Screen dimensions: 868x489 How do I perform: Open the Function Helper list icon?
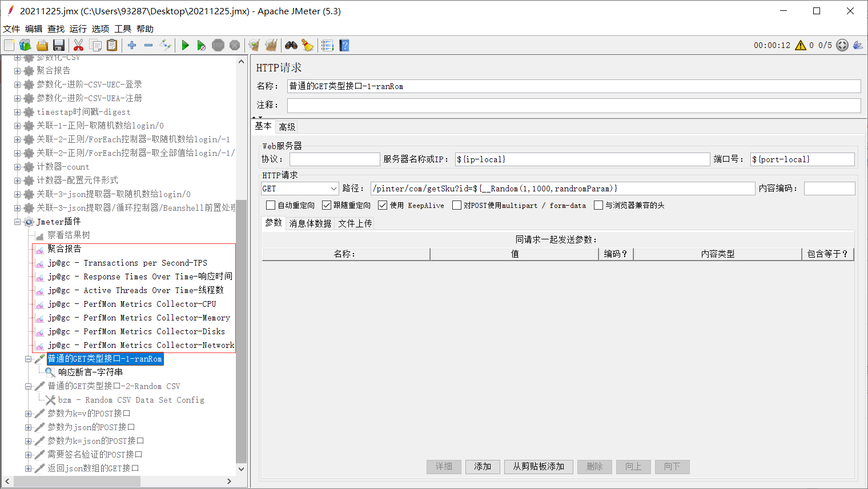pyautogui.click(x=327, y=45)
